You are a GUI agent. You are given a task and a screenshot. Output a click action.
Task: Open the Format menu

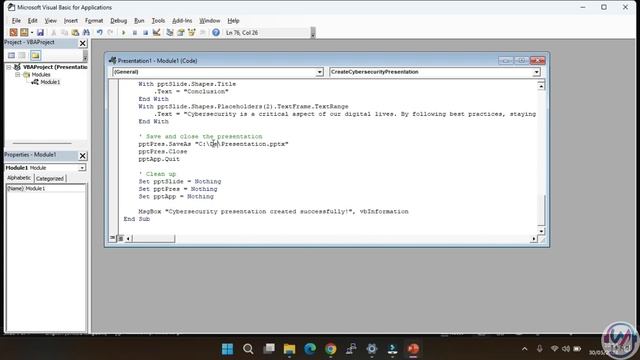pos(94,20)
